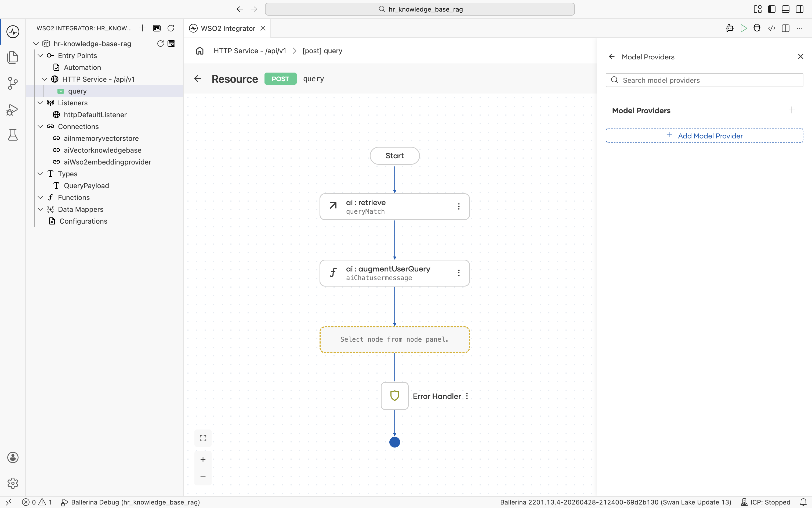The height and width of the screenshot is (508, 812).
Task: Click plus icon next to Model Providers heading
Action: [792, 110]
